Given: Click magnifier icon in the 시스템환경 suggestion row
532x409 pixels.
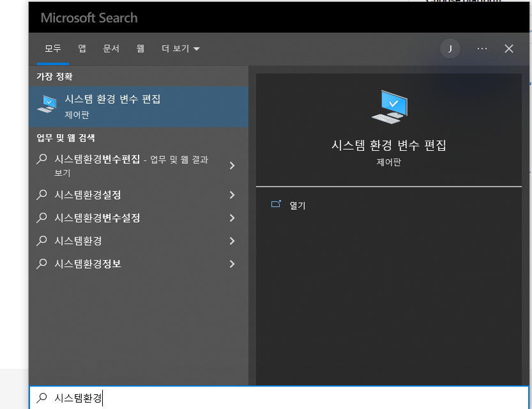Looking at the screenshot, I should (x=42, y=241).
